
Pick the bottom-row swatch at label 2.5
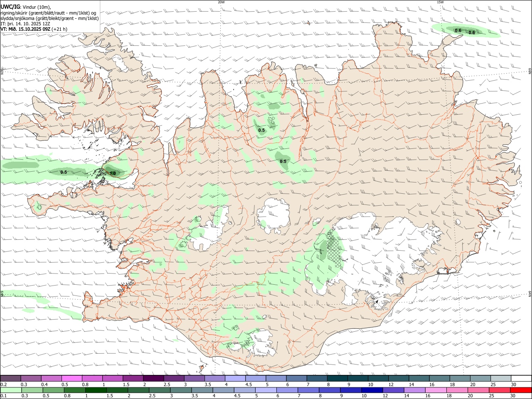pos(160,390)
